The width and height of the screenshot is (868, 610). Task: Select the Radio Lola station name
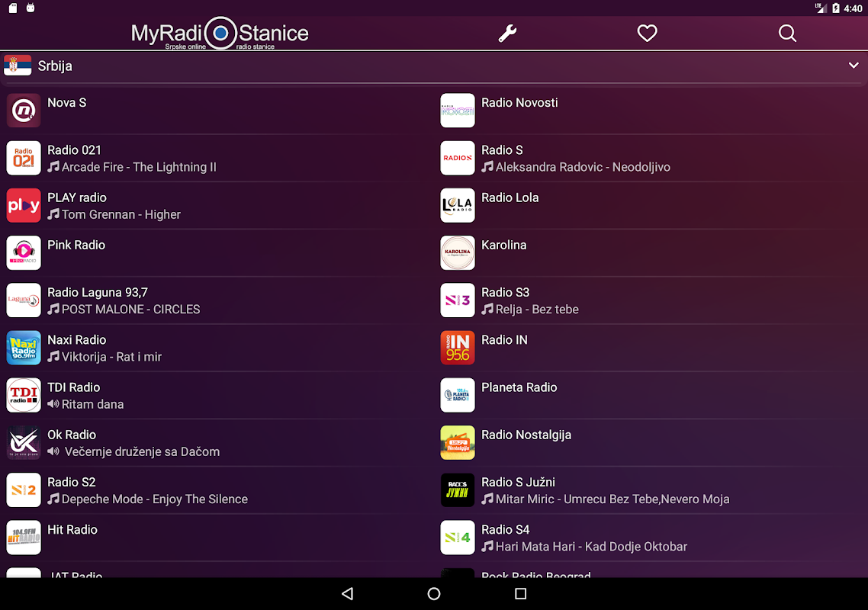click(x=510, y=197)
